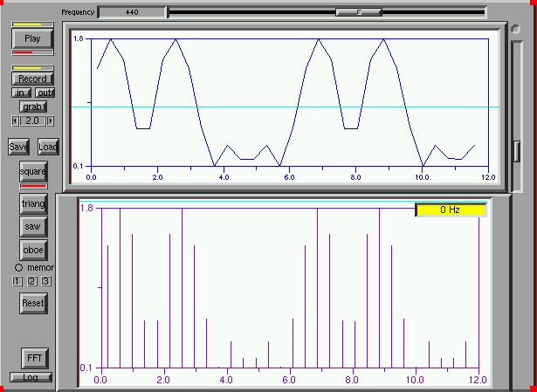
Task: Click the 12.0 label on the waveform axis
Action: [x=488, y=177]
